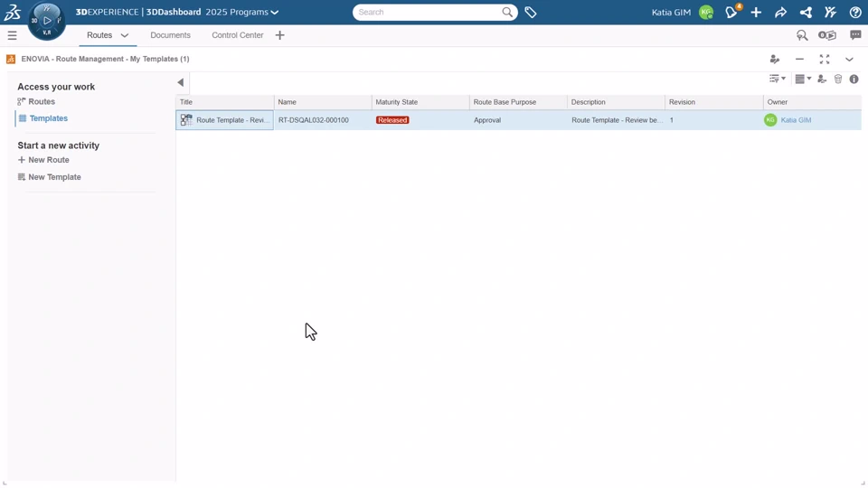Open the social network connections icon

pos(806,12)
